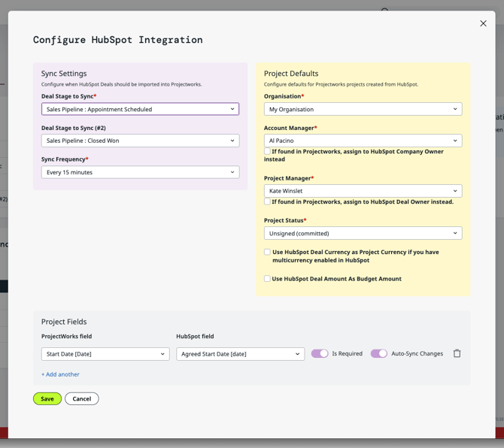Screen dimensions: 504x448
Task: Open the Deal Stage to Sync dropdown
Action: point(140,109)
